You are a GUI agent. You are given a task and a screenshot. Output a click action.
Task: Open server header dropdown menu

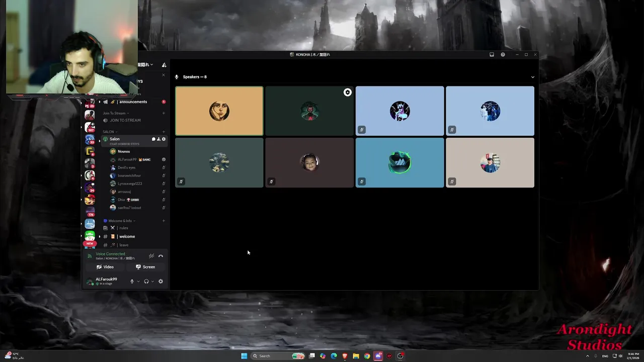146,65
